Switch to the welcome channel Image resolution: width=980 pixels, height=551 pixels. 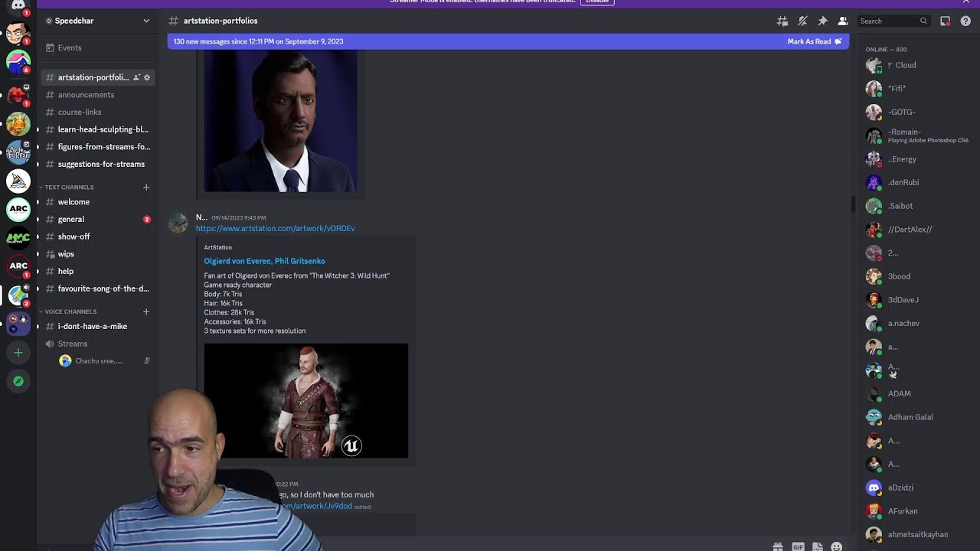[x=98, y=202]
